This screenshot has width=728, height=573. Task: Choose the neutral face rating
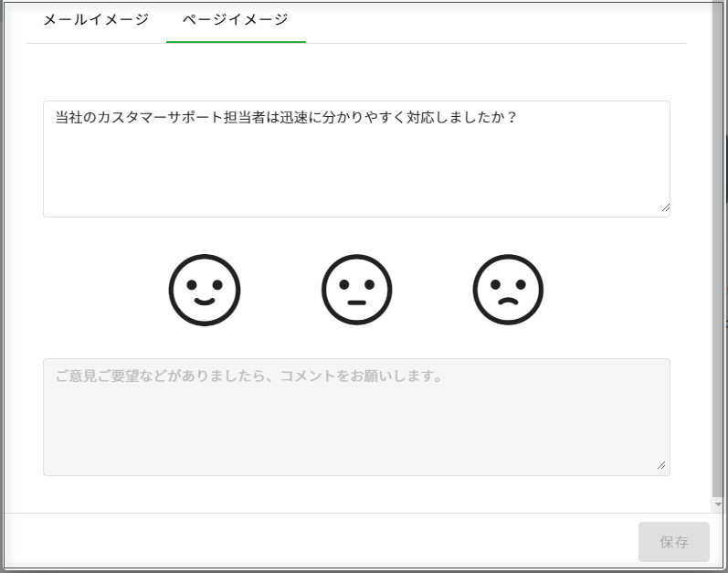coord(356,290)
